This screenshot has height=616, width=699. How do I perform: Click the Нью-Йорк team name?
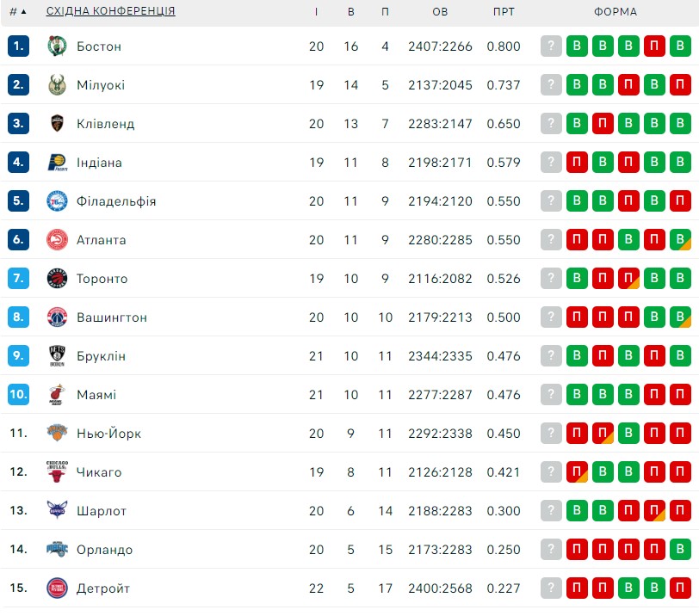(108, 434)
